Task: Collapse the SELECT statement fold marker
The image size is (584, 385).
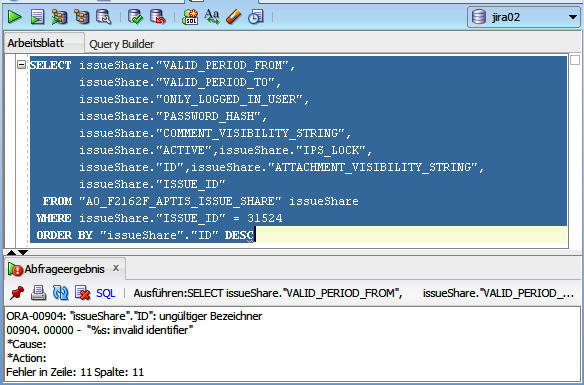Action: 22,65
